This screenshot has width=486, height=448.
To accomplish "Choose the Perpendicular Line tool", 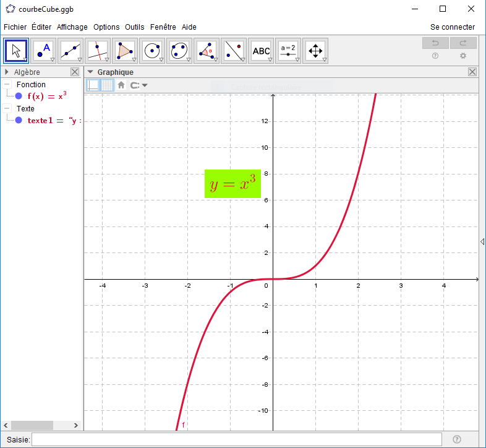I will 98,51.
